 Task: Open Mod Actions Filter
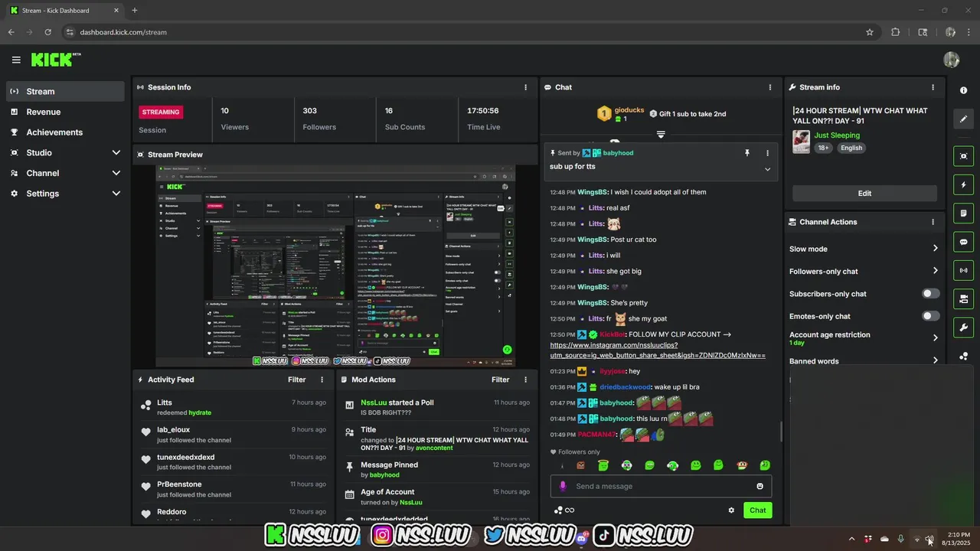[x=501, y=380]
